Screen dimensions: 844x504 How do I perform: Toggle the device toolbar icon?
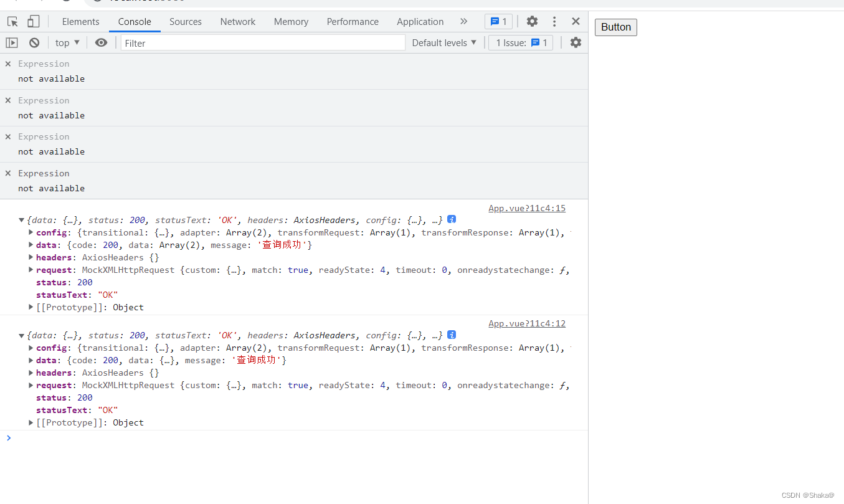33,22
